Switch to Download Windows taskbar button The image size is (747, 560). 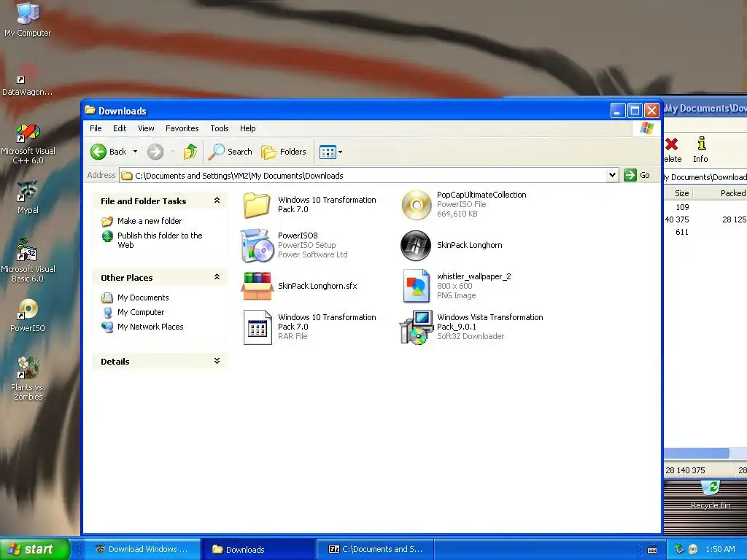pos(141,549)
